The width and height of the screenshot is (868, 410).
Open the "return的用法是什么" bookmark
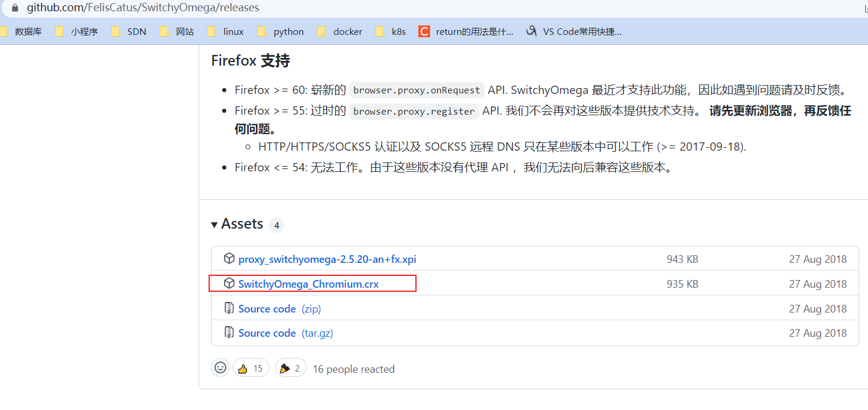pyautogui.click(x=466, y=31)
